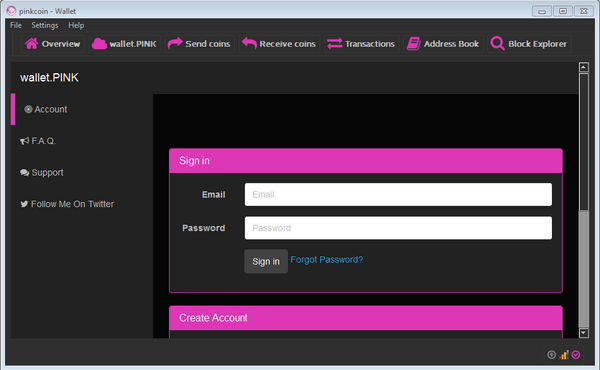Open the Settings menu
The height and width of the screenshot is (370, 600).
[x=45, y=25]
